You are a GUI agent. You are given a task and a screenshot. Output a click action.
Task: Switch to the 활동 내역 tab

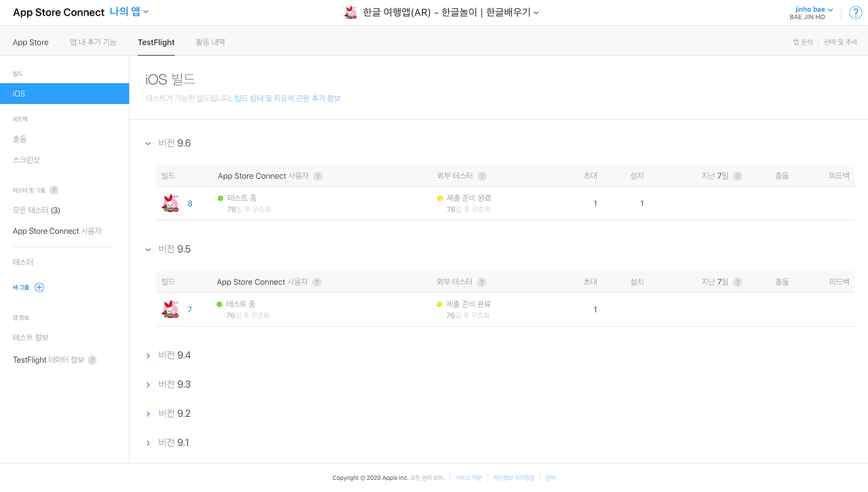click(210, 42)
